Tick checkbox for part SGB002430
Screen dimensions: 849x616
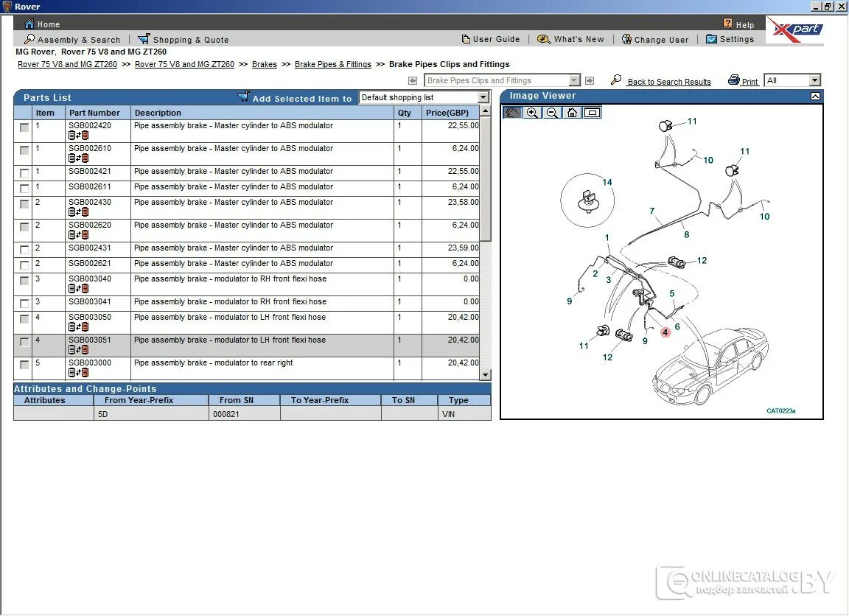point(24,204)
